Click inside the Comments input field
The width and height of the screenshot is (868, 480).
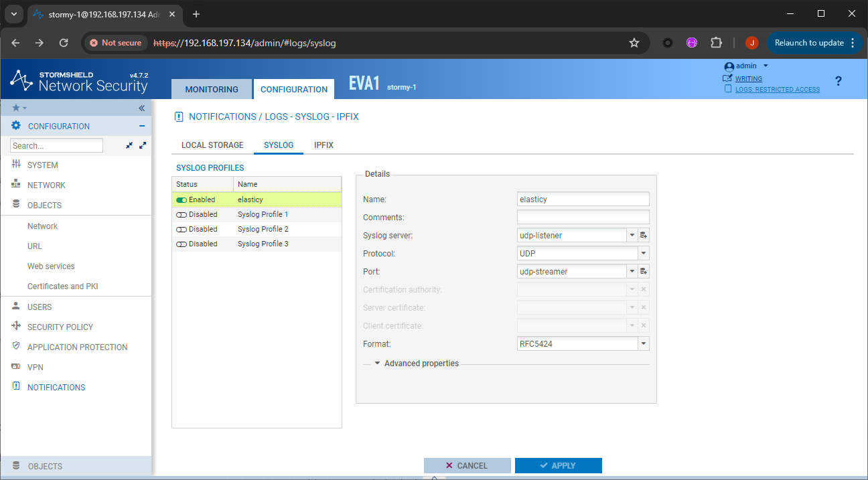click(x=582, y=216)
